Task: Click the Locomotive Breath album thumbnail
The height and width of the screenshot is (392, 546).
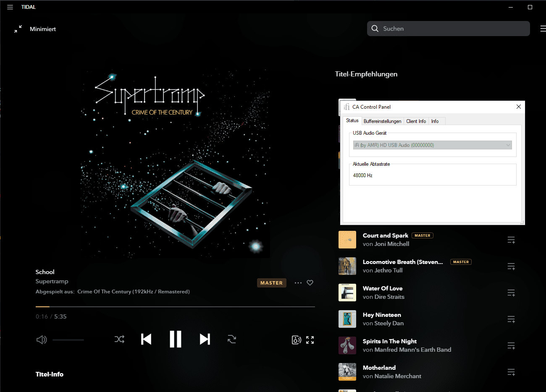Action: point(347,266)
